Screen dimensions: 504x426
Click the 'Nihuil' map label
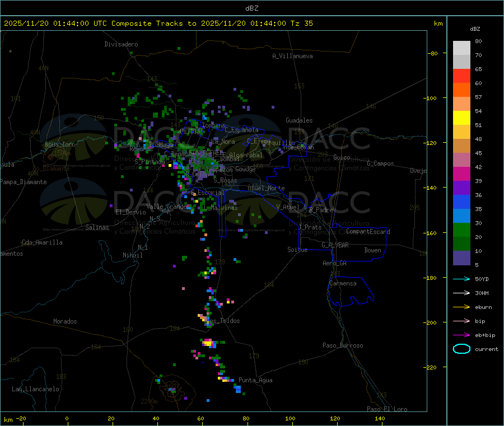click(x=132, y=255)
